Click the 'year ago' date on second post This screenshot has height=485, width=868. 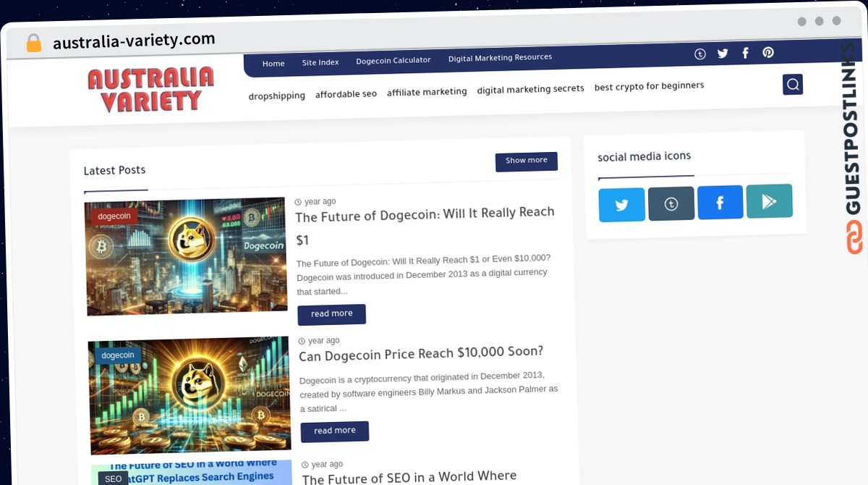318,341
